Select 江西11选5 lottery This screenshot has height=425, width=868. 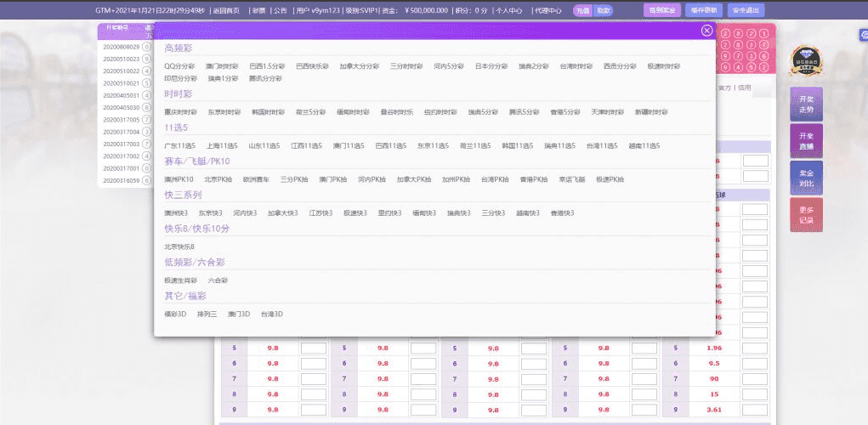pos(307,147)
